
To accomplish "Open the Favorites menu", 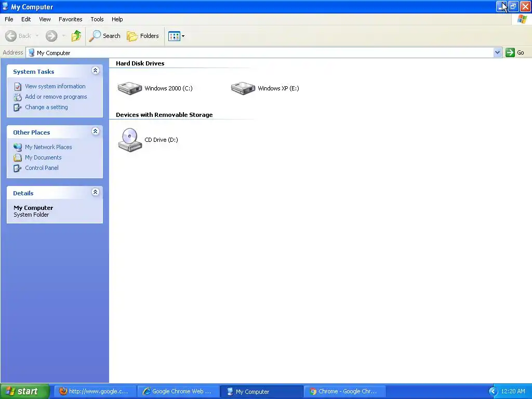I will click(71, 19).
